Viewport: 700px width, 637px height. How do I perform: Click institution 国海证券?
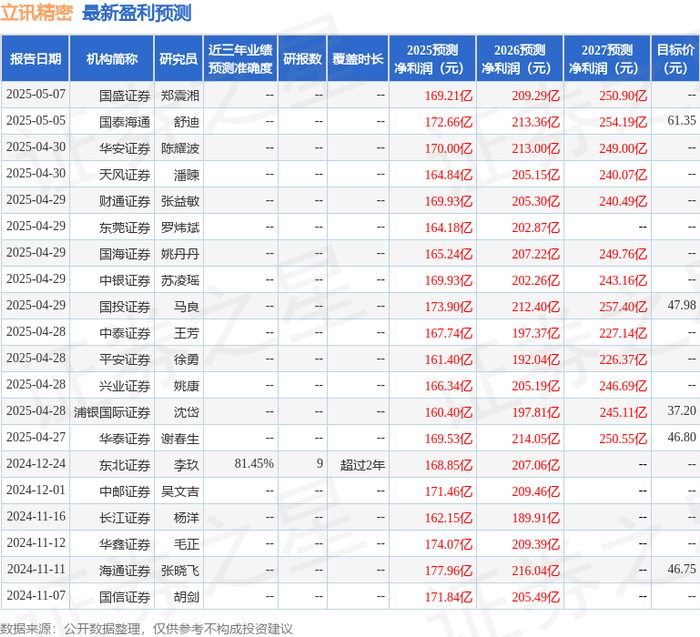[x=125, y=254]
